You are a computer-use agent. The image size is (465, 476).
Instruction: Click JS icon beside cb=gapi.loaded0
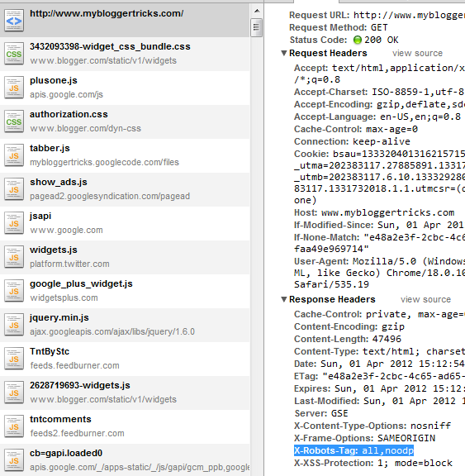(x=14, y=460)
